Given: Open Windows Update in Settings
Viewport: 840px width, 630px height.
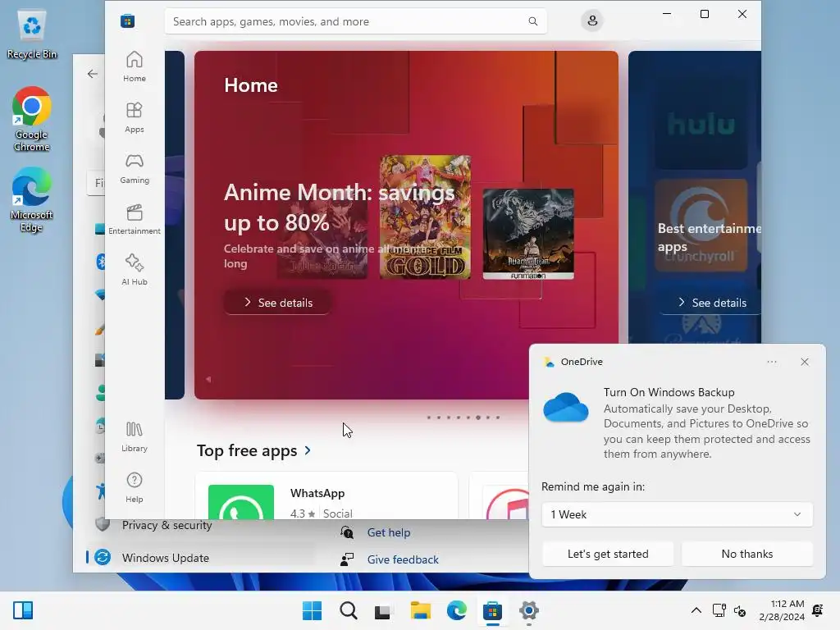Looking at the screenshot, I should pyautogui.click(x=165, y=558).
